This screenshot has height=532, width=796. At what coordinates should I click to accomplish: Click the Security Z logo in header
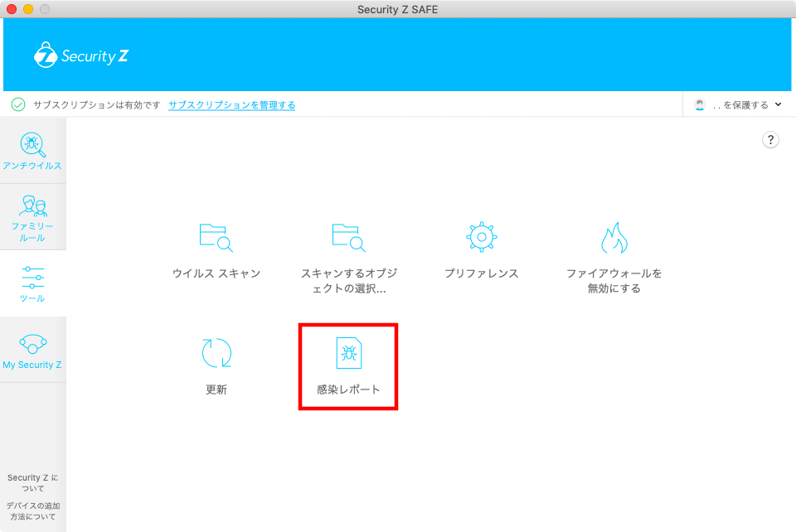click(81, 56)
